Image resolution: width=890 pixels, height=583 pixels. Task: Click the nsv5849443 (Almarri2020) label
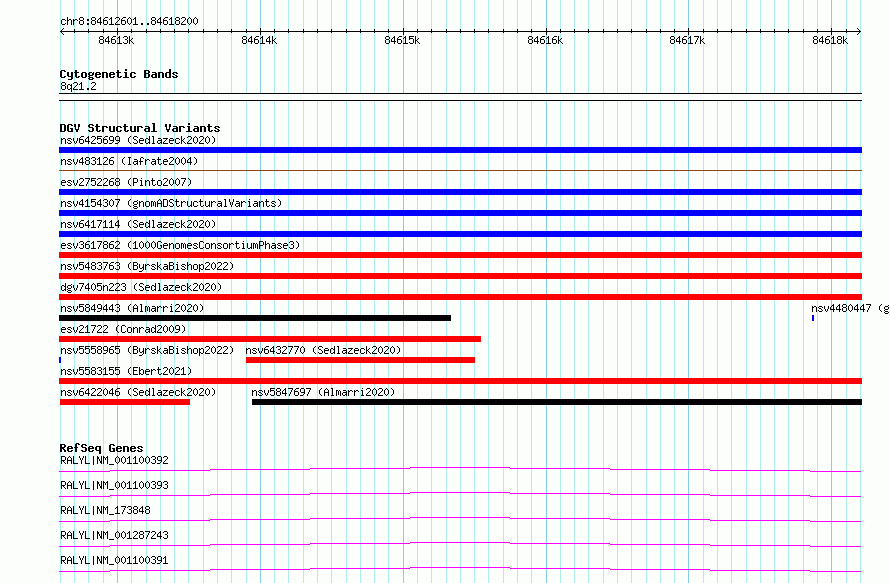pos(132,308)
